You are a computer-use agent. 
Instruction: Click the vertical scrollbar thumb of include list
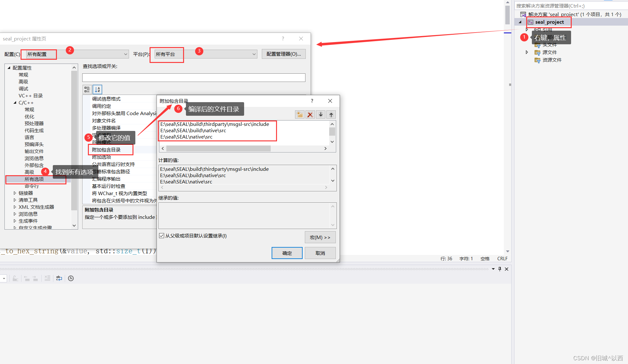pyautogui.click(x=332, y=131)
